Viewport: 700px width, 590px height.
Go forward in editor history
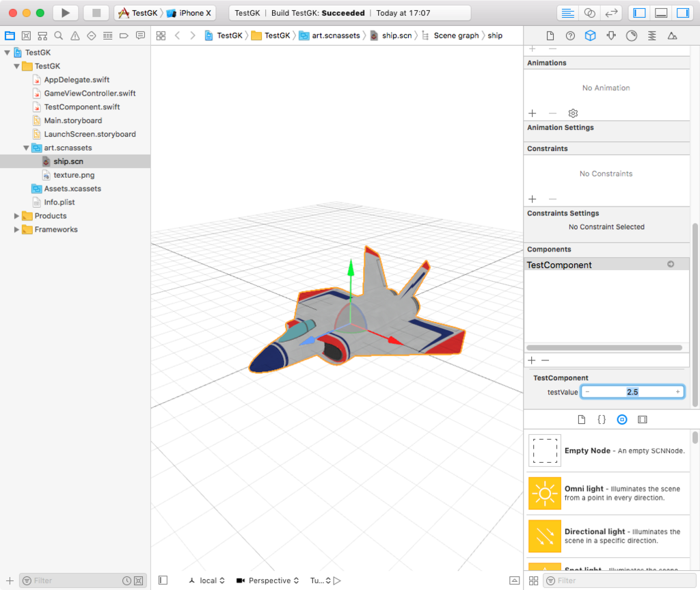pyautogui.click(x=192, y=36)
